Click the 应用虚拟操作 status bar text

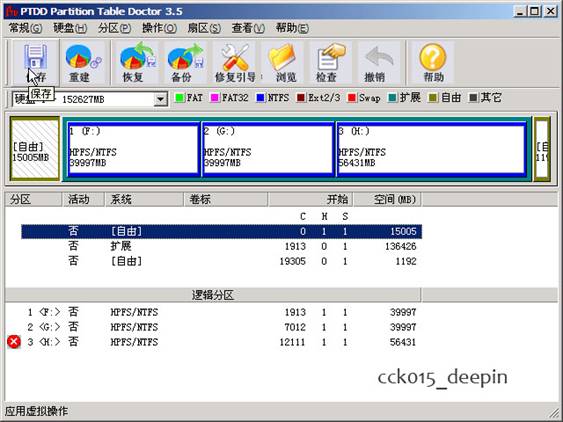tap(36, 411)
